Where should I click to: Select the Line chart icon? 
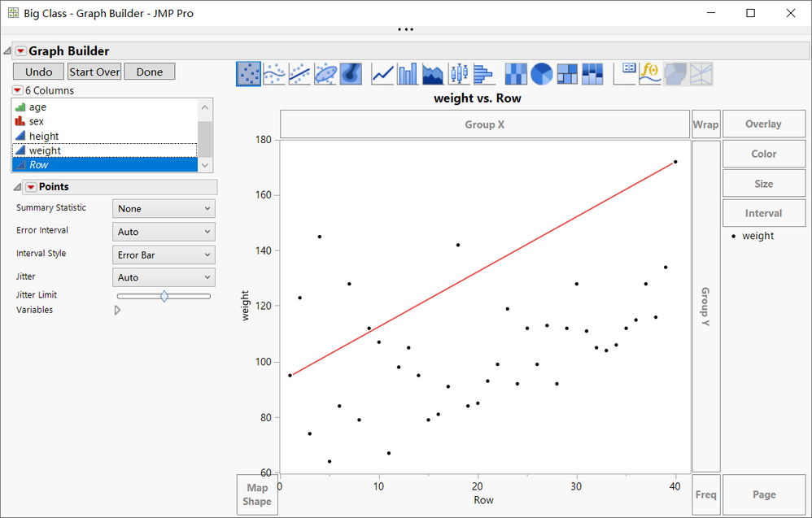click(382, 73)
